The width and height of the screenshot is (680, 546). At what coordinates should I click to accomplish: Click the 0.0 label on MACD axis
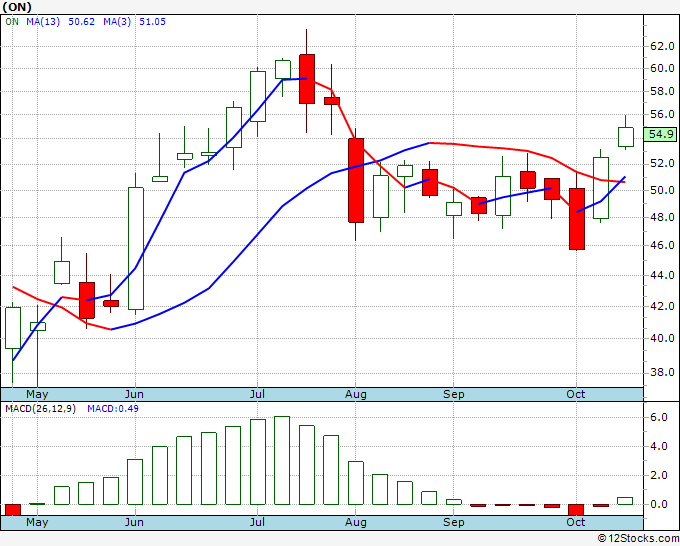click(659, 504)
